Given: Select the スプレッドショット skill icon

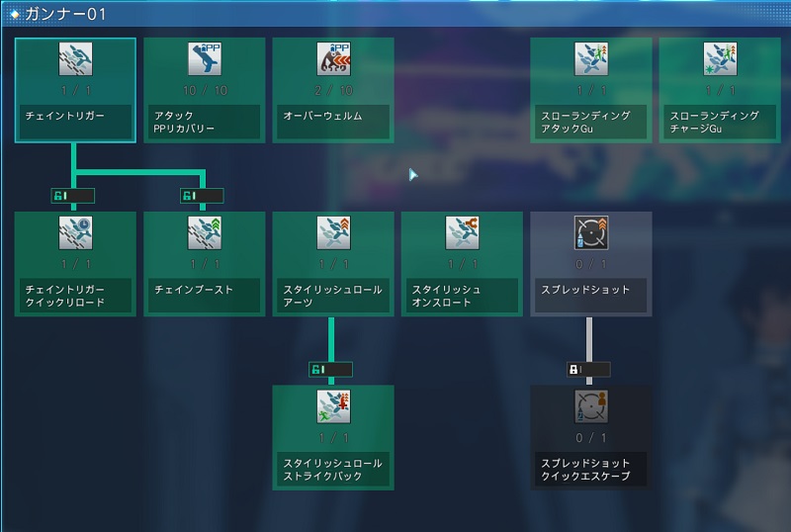Looking at the screenshot, I should point(591,232).
